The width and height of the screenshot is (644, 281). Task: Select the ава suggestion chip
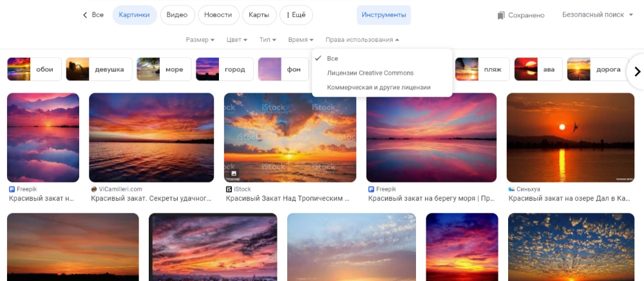[x=538, y=69]
